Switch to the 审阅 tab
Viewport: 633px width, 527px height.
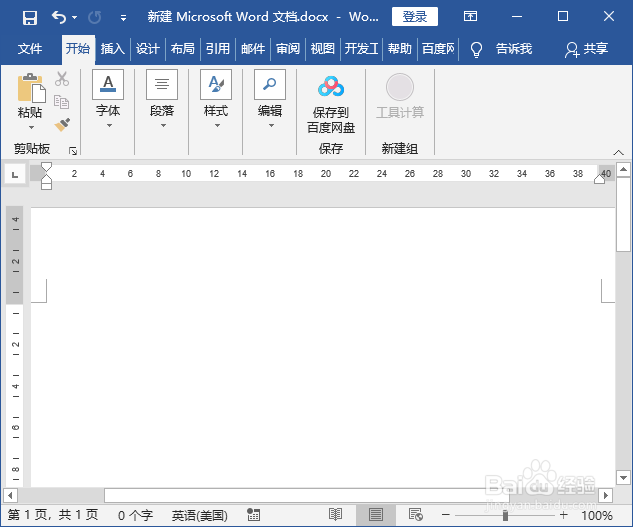pyautogui.click(x=288, y=49)
